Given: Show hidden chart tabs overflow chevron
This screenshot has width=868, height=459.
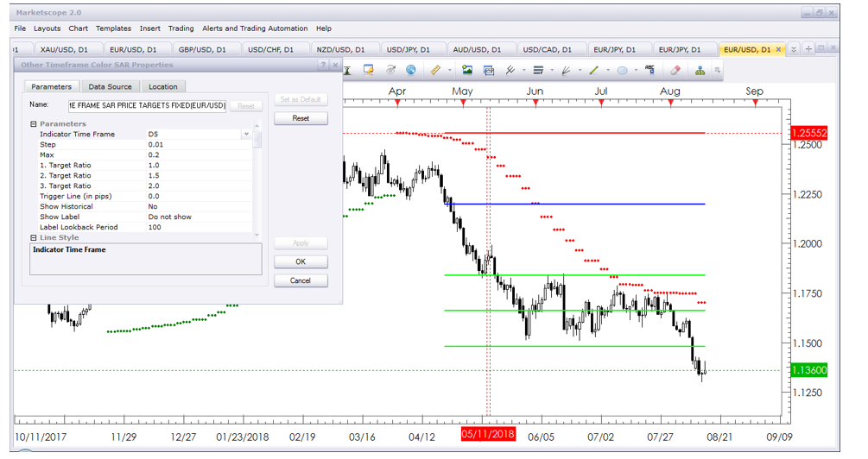Looking at the screenshot, I should click(x=793, y=49).
